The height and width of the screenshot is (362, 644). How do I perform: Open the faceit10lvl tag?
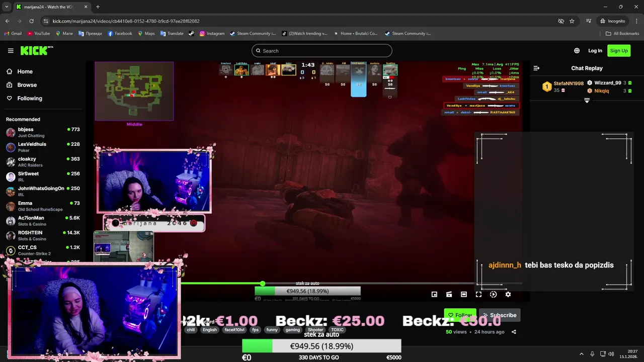(x=234, y=330)
